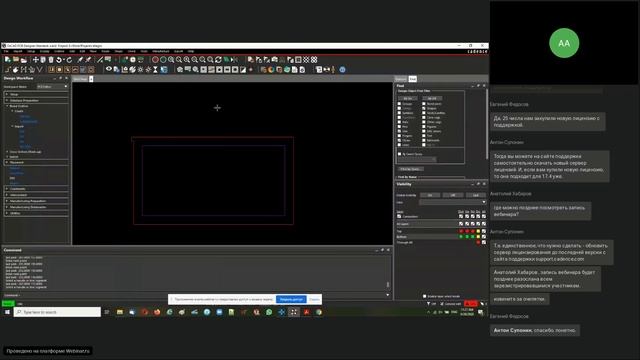
Task: Toggle the Shapes checkbox in Find filter
Action: pyautogui.click(x=424, y=108)
